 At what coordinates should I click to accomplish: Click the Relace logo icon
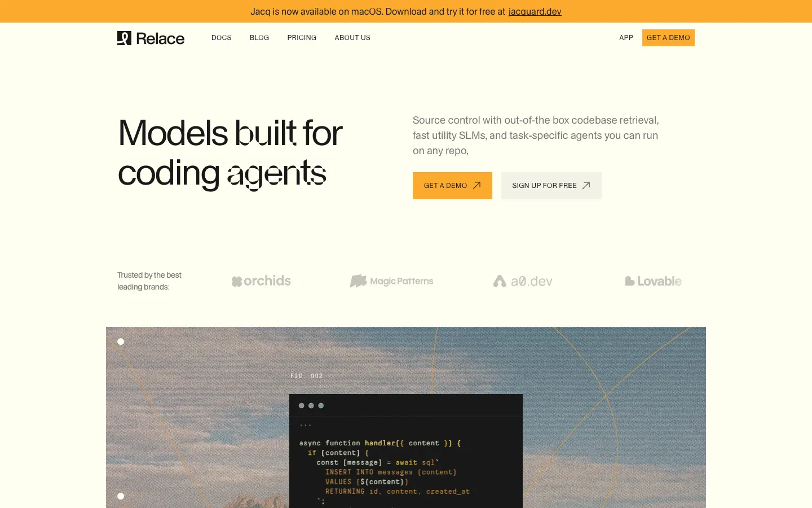124,38
